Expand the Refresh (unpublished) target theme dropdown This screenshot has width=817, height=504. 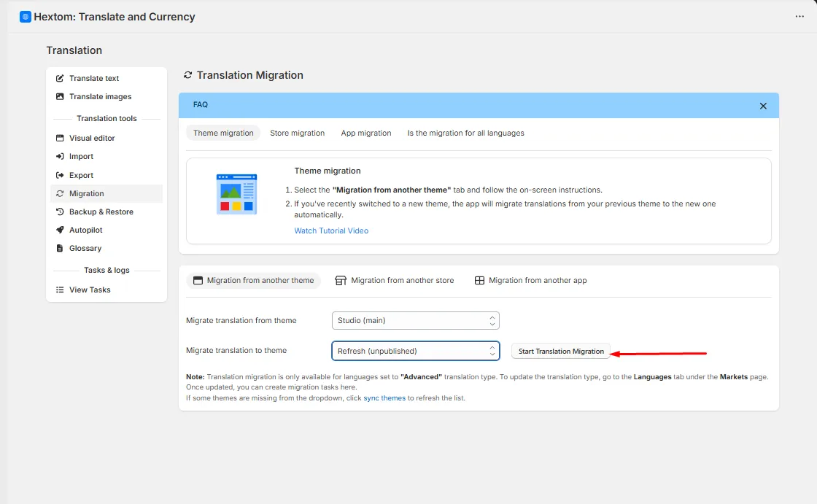pos(415,351)
